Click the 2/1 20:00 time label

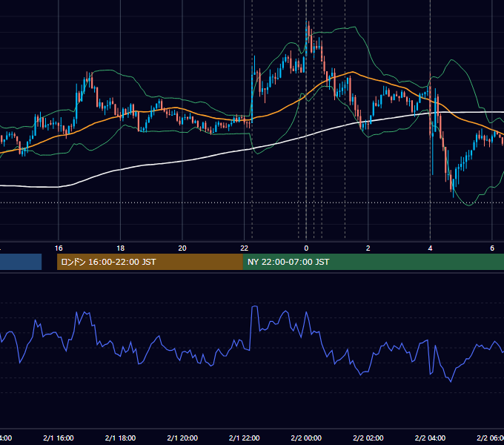coord(182,438)
